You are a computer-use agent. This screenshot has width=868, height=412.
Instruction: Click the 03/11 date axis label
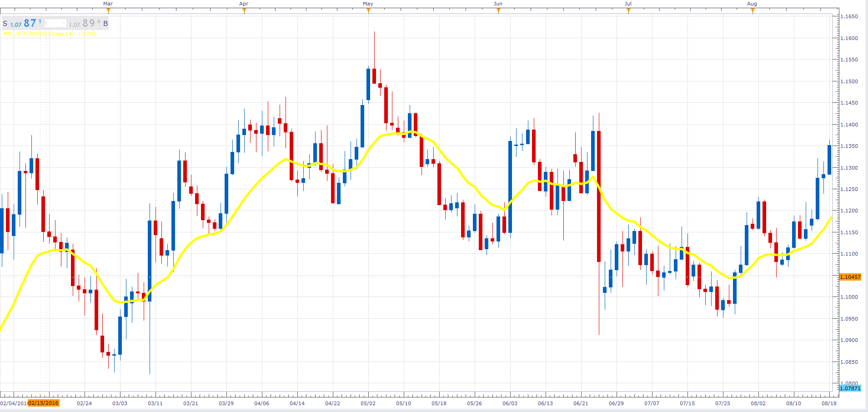156,403
